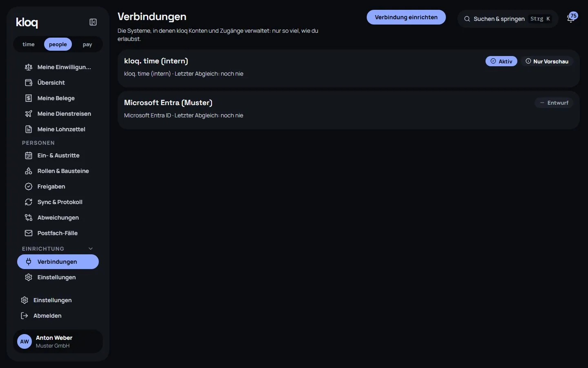
Task: Click the receipt icon beside Meine Belege
Action: click(29, 98)
